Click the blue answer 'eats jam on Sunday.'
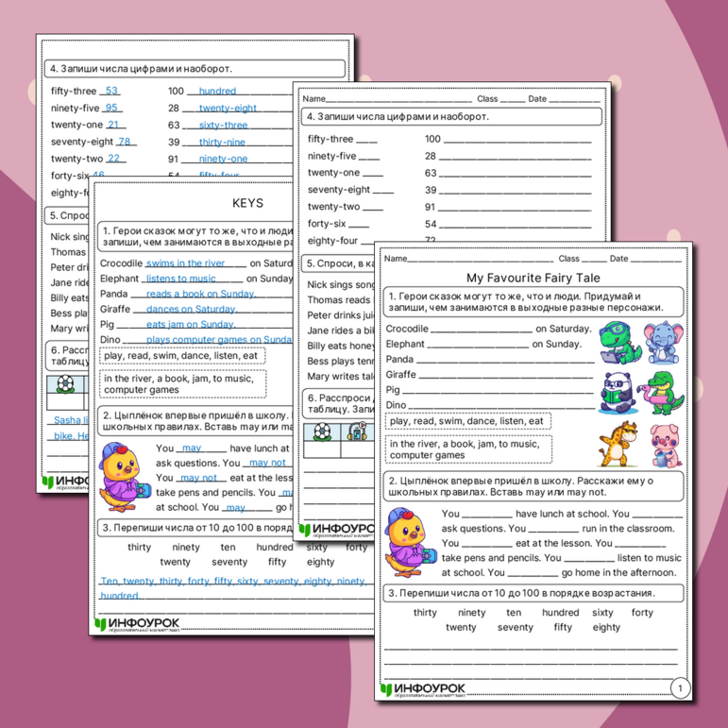Image resolution: width=728 pixels, height=728 pixels. [191, 325]
